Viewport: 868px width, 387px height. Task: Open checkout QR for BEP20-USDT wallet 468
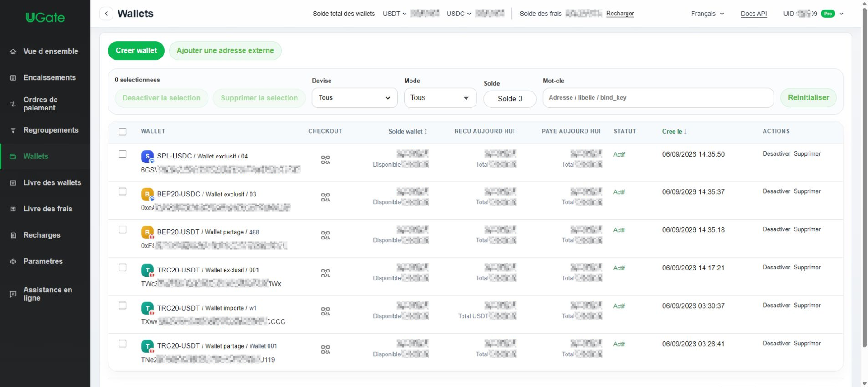(325, 235)
